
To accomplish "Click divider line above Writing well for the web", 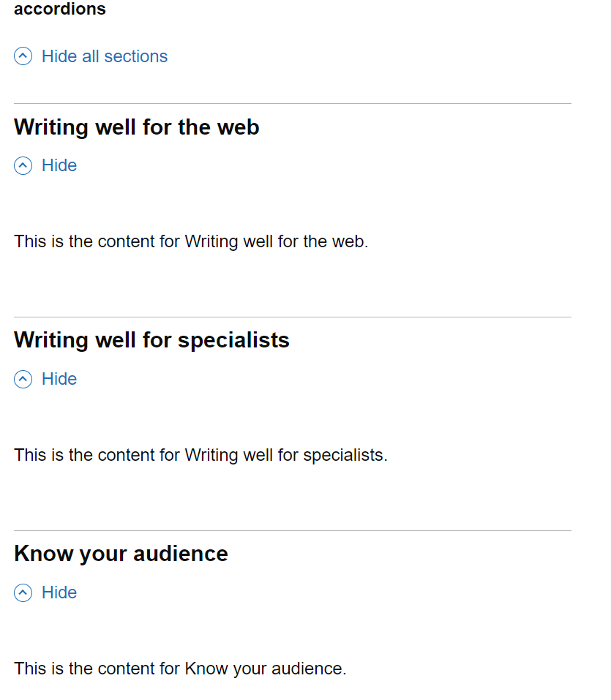I will click(x=293, y=104).
